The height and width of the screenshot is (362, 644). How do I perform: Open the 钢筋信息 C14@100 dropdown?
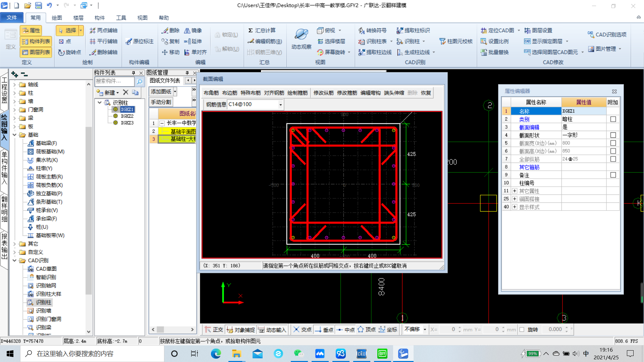[x=280, y=105]
